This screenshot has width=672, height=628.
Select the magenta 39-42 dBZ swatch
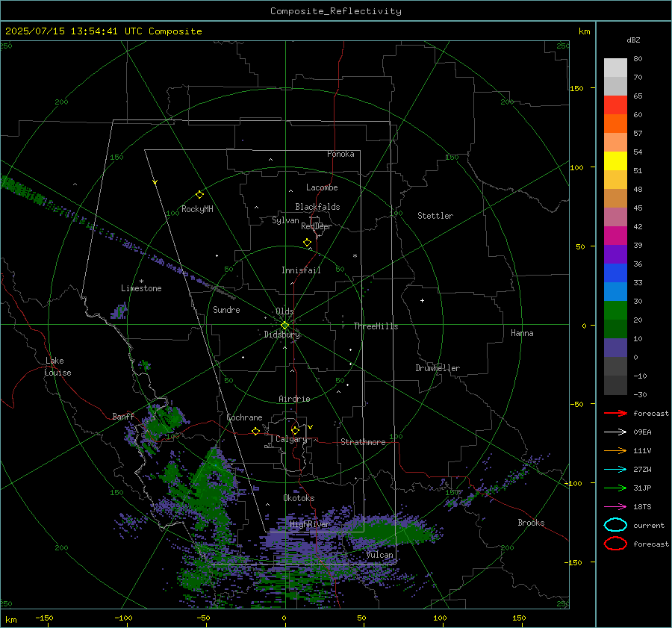[x=615, y=236]
